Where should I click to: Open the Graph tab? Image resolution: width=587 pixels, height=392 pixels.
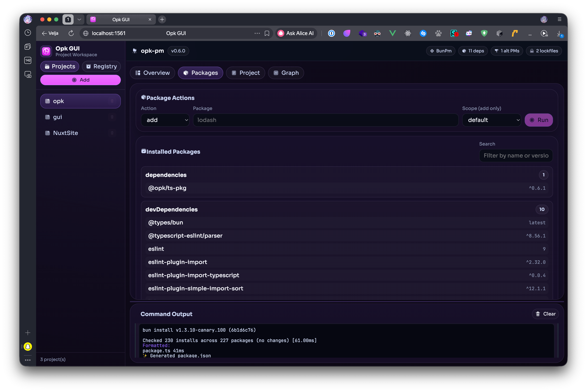point(286,73)
